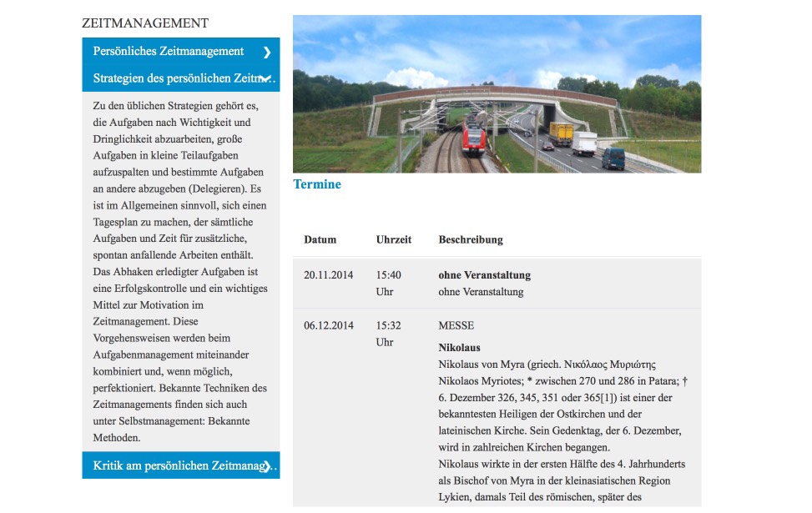Open the 06.12.2014 MESSE appointment row
Image resolution: width=812 pixels, height=513 pixels.
tap(497, 408)
